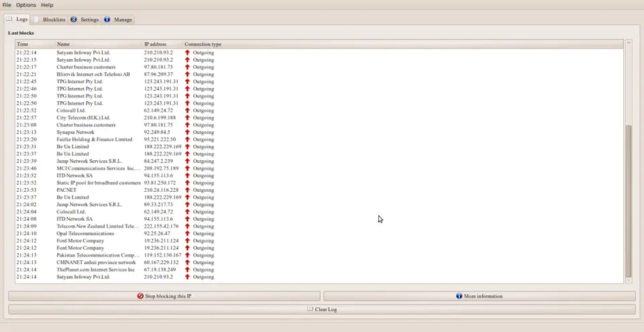Image resolution: width=644 pixels, height=332 pixels.
Task: Click the red arrow in the 21:22:52 Colocall row
Action: 187,111
